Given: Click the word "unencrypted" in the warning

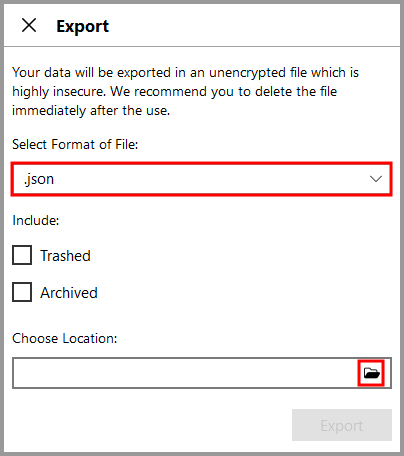Looking at the screenshot, I should click(x=247, y=73).
